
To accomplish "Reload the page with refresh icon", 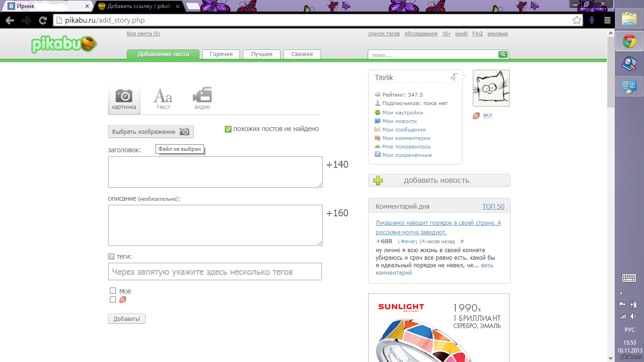I will pos(43,20).
